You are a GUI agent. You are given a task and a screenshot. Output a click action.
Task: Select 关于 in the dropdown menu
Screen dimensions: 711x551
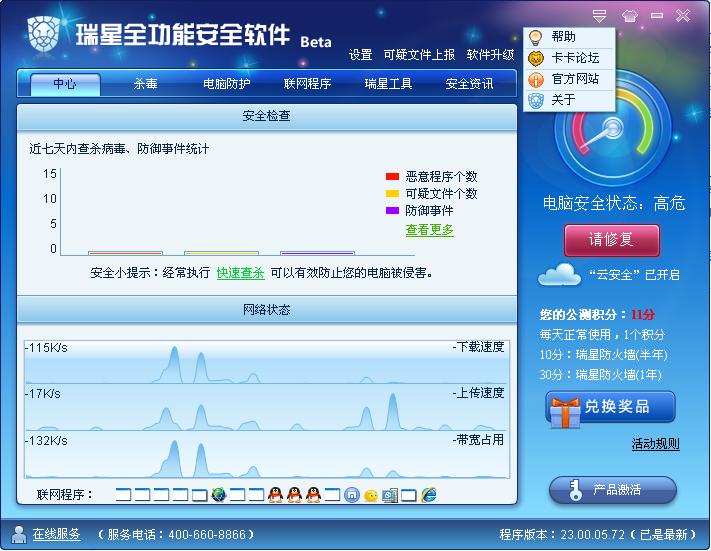569,100
